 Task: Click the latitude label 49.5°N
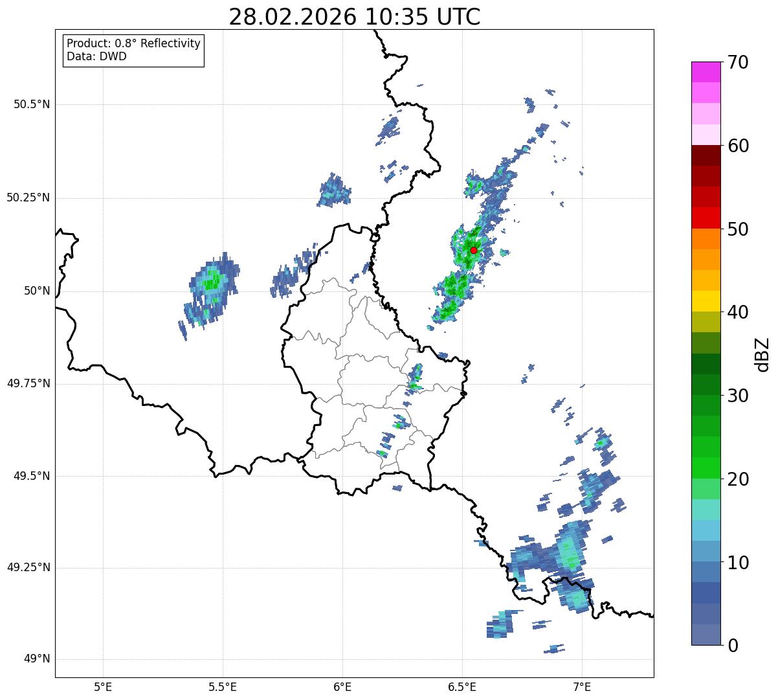click(31, 476)
